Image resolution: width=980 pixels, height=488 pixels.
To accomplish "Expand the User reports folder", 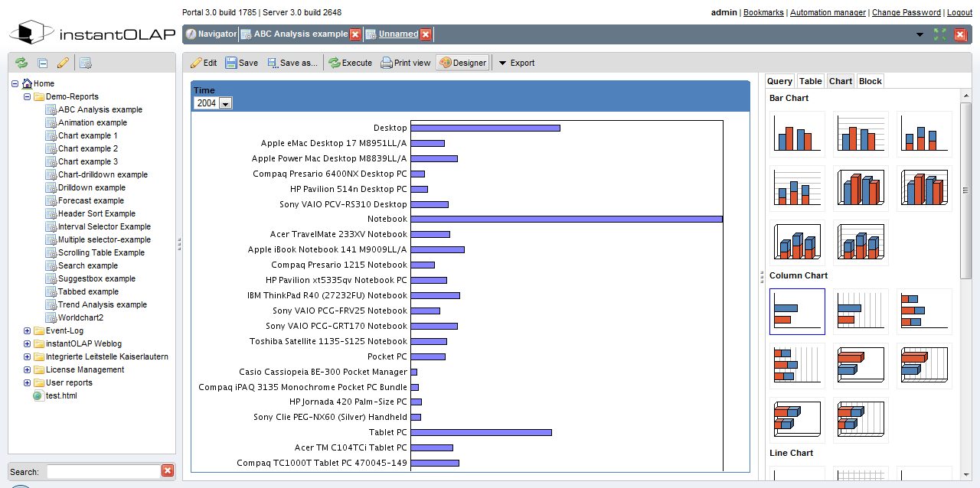I will pos(28,382).
